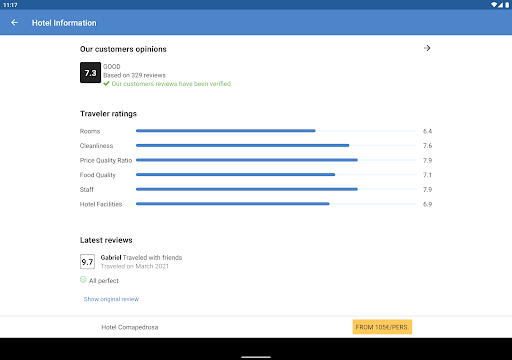The image size is (512, 360).
Task: Tap Gabriel's 9.7 review score box
Action: [87, 262]
